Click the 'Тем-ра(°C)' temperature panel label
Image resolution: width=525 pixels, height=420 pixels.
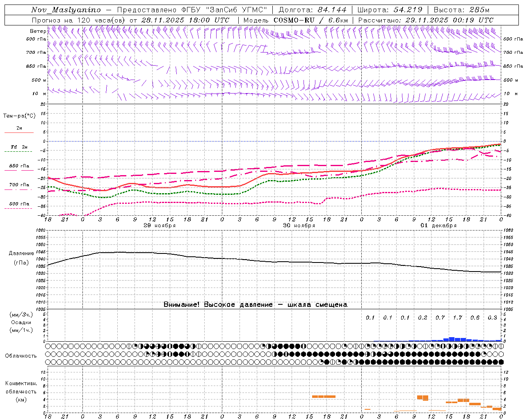pos(19,116)
